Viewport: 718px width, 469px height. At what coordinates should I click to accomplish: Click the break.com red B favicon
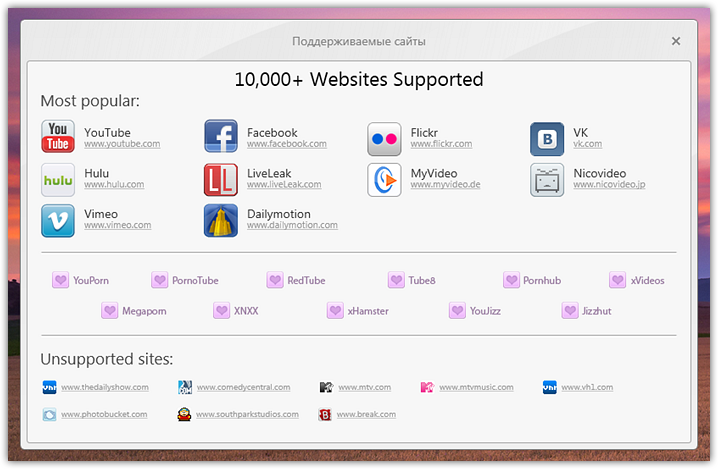click(x=325, y=415)
